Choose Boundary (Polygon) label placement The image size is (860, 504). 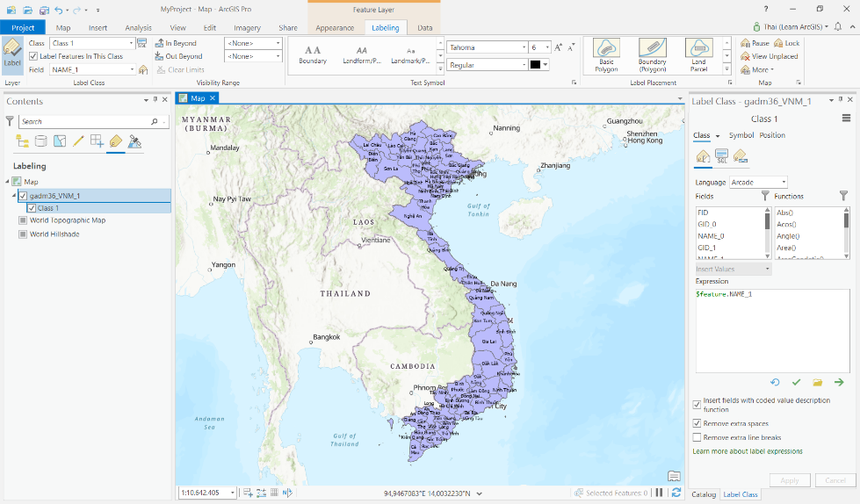click(652, 55)
